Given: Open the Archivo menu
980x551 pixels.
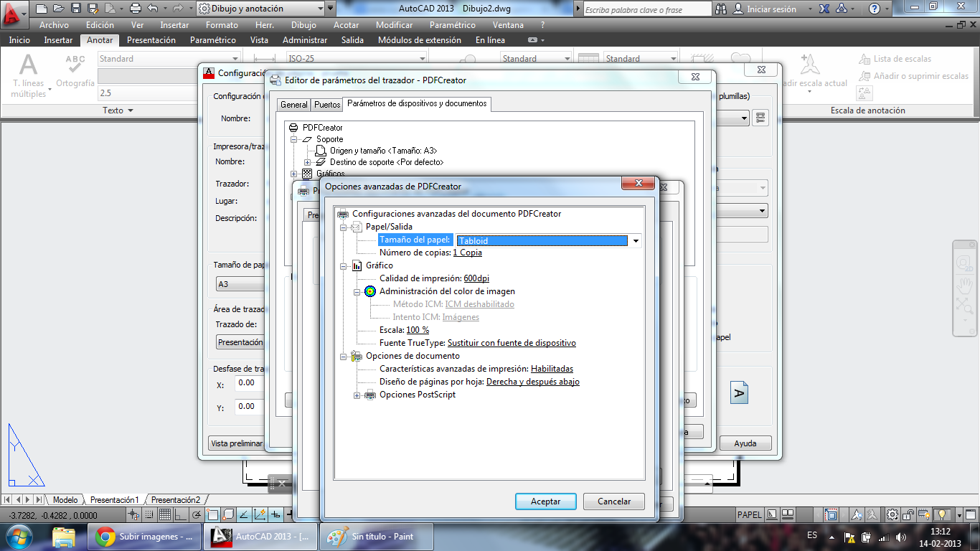Looking at the screenshot, I should [54, 25].
